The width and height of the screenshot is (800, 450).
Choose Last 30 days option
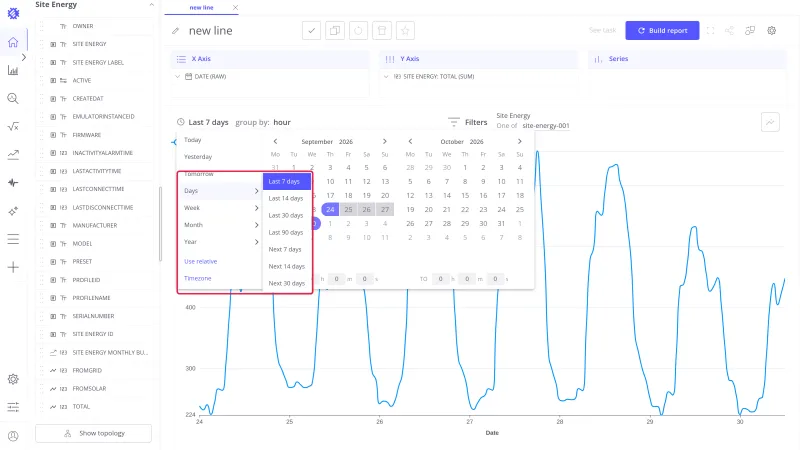[287, 215]
